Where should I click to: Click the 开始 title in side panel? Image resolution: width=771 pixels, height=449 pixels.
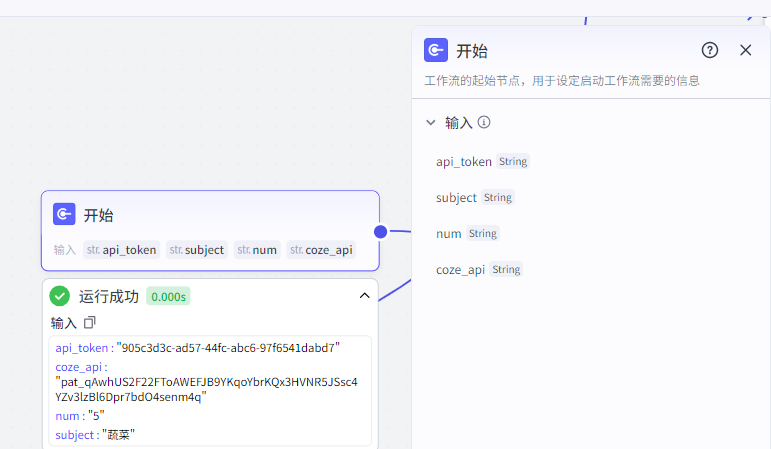point(472,51)
